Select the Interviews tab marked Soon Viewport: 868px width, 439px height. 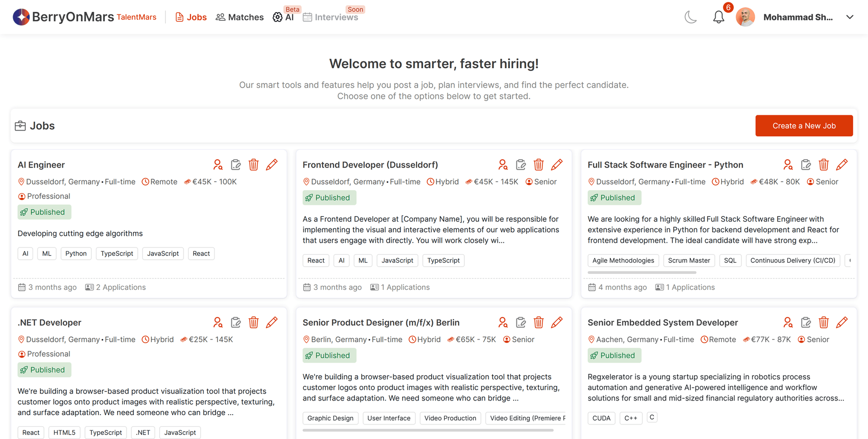pos(330,17)
